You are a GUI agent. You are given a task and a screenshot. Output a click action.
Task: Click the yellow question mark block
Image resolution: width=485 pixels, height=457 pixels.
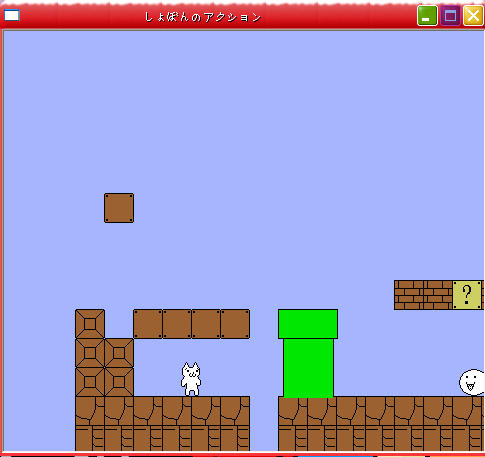tap(467, 295)
